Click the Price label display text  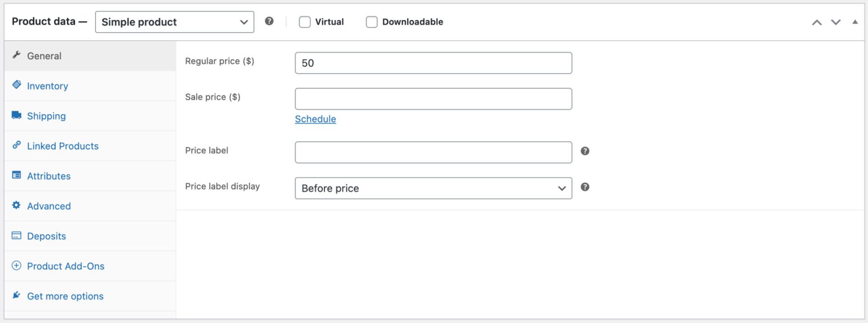pyautogui.click(x=222, y=186)
